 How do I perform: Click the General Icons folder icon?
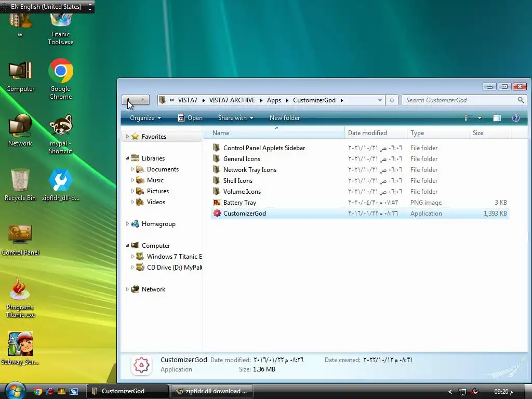click(217, 159)
